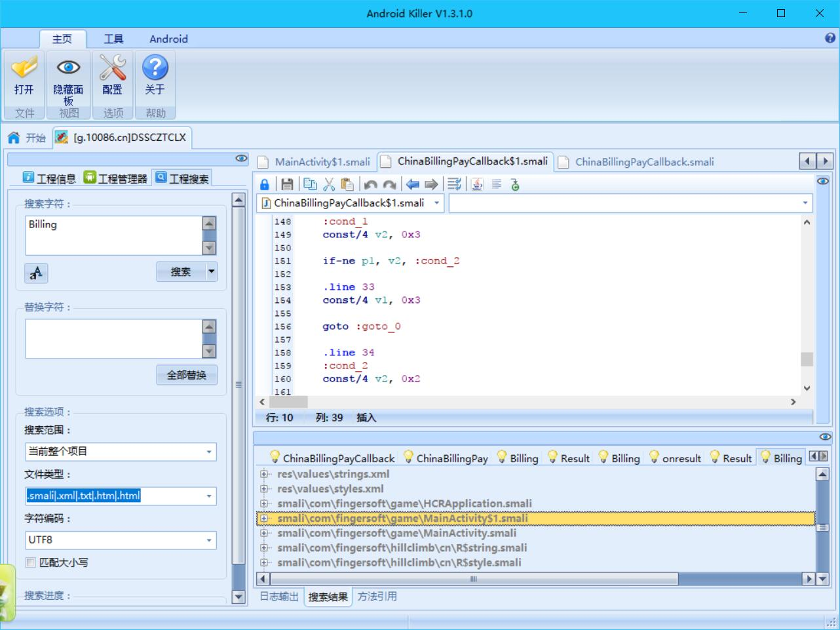Click the 搜索 search button

coord(180,271)
